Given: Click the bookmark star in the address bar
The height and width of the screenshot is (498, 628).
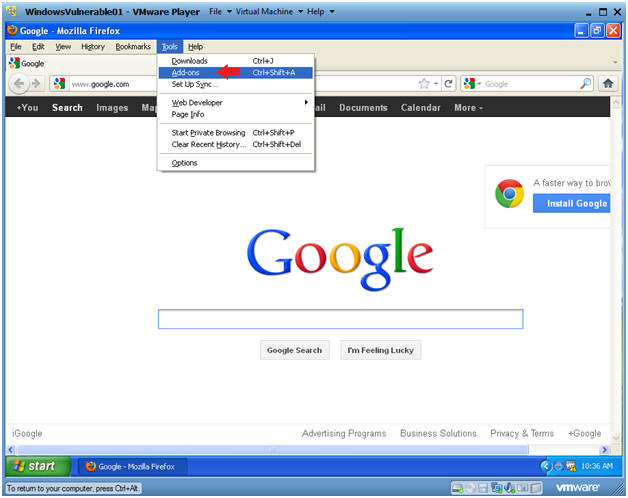Looking at the screenshot, I should [424, 84].
